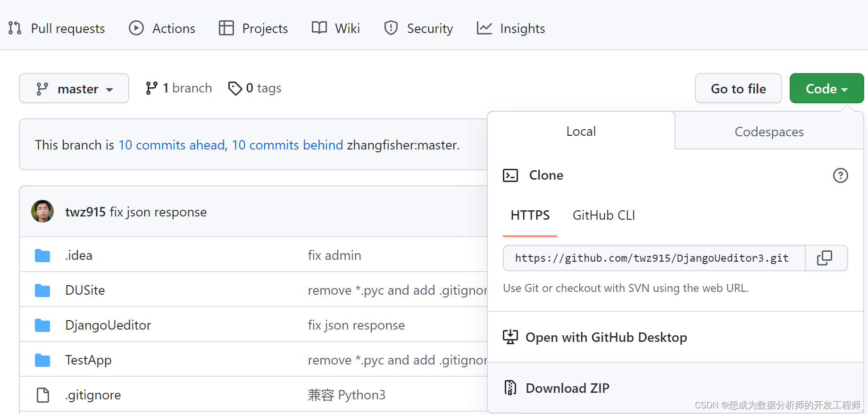The image size is (868, 414).
Task: Open the twz915 user link
Action: click(85, 212)
